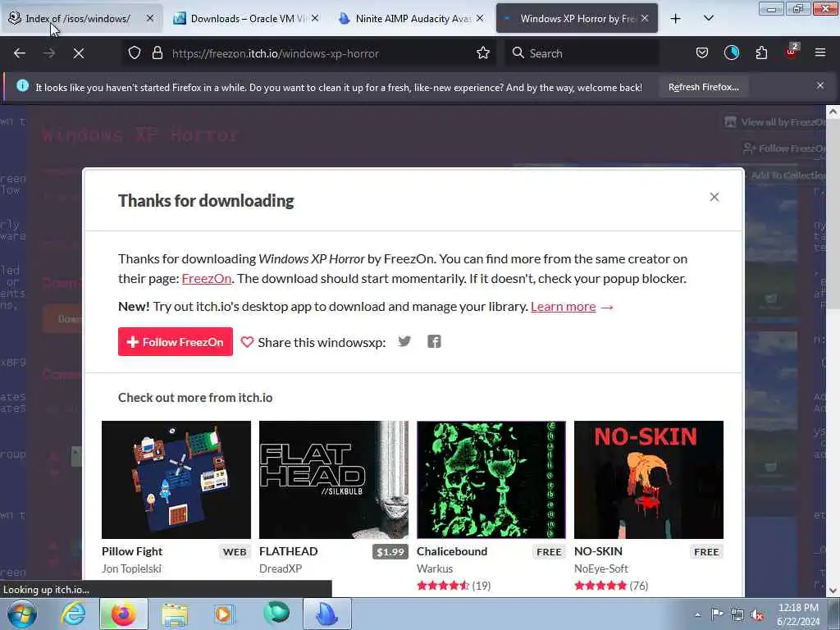Viewport: 840px width, 630px height.
Task: Open the tracking protection shield icon
Action: (135, 53)
